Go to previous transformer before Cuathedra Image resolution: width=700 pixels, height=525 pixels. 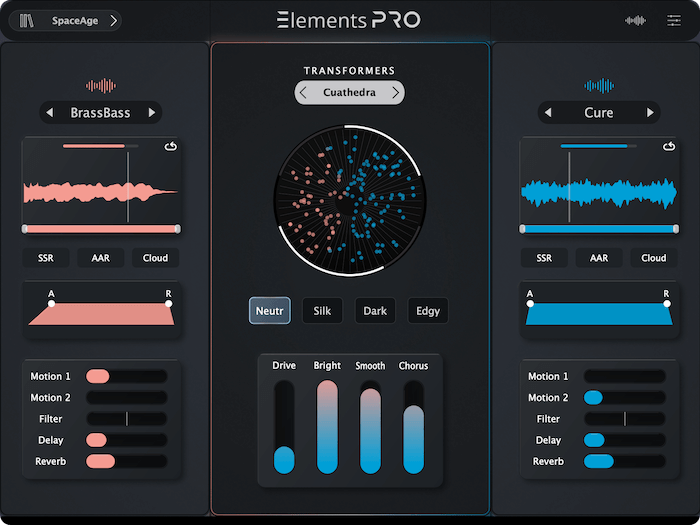pos(304,93)
